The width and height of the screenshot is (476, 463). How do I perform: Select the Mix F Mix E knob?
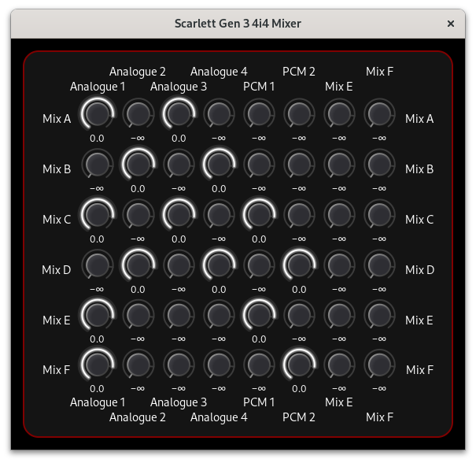339,365
